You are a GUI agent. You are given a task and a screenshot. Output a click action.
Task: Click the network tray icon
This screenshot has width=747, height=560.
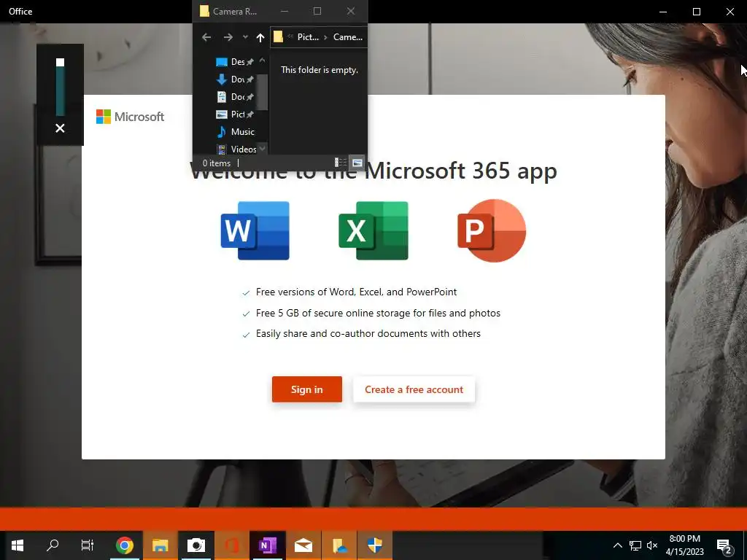(635, 545)
